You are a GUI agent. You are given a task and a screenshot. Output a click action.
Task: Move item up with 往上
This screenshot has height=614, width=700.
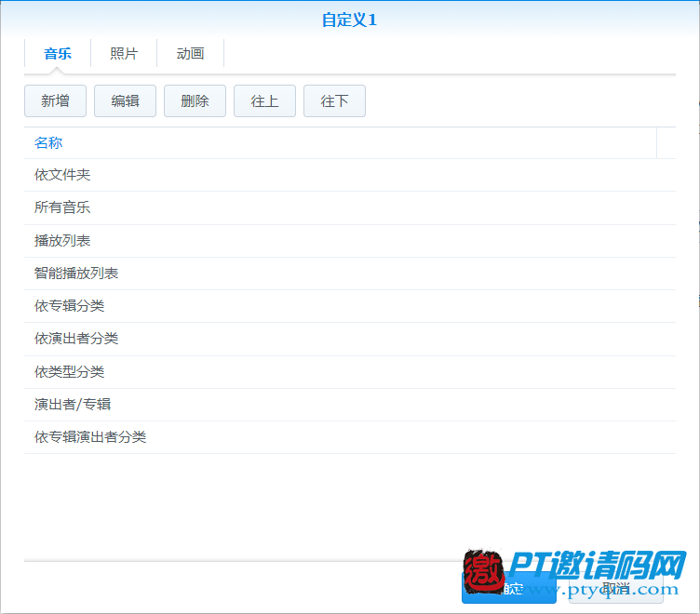(x=264, y=100)
